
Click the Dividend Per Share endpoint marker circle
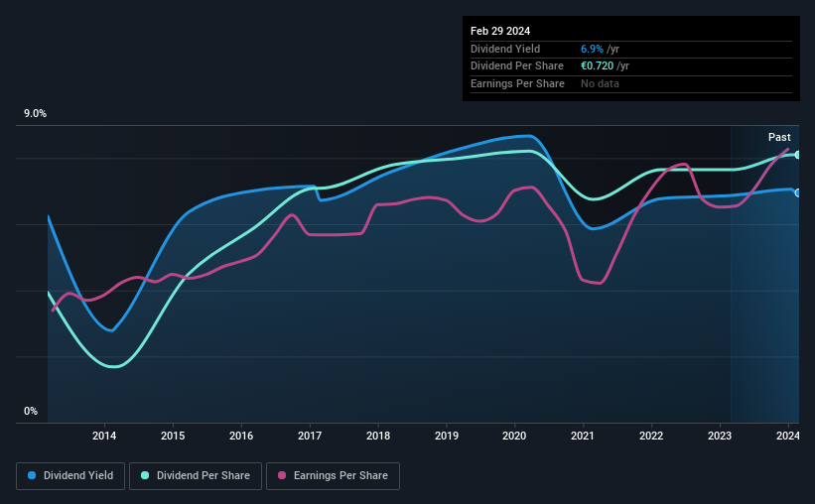[798, 155]
